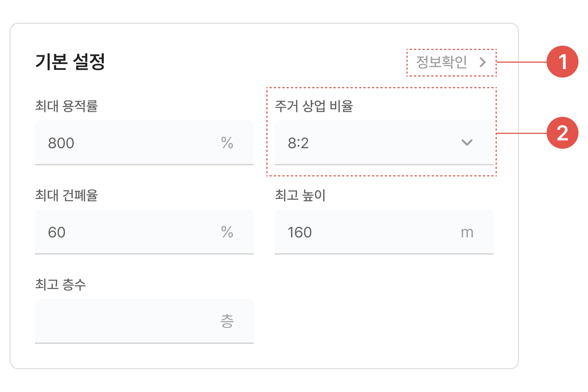Click the % unit in 최대 건폐율 field
This screenshot has width=588, height=392.
click(227, 232)
